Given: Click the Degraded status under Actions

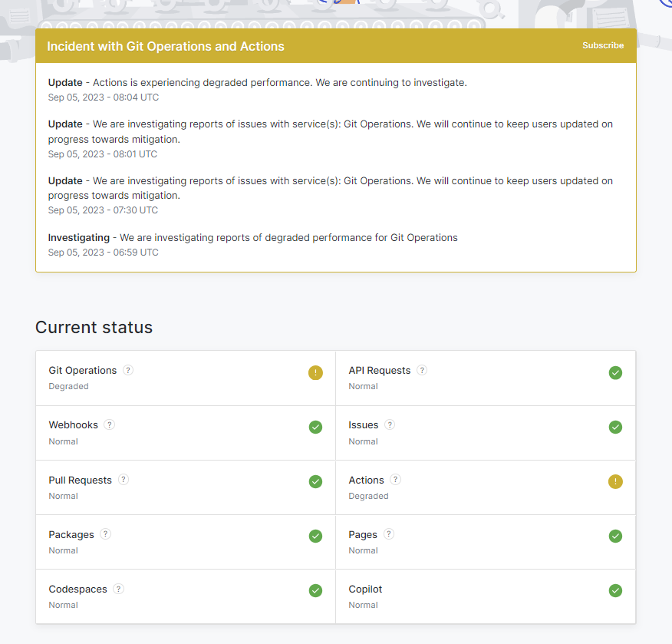Looking at the screenshot, I should [368, 496].
